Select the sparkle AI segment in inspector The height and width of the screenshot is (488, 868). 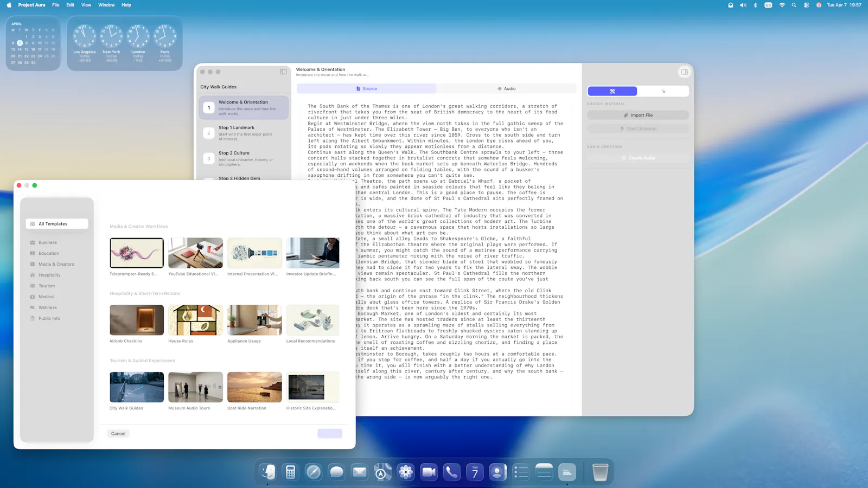[x=663, y=91]
